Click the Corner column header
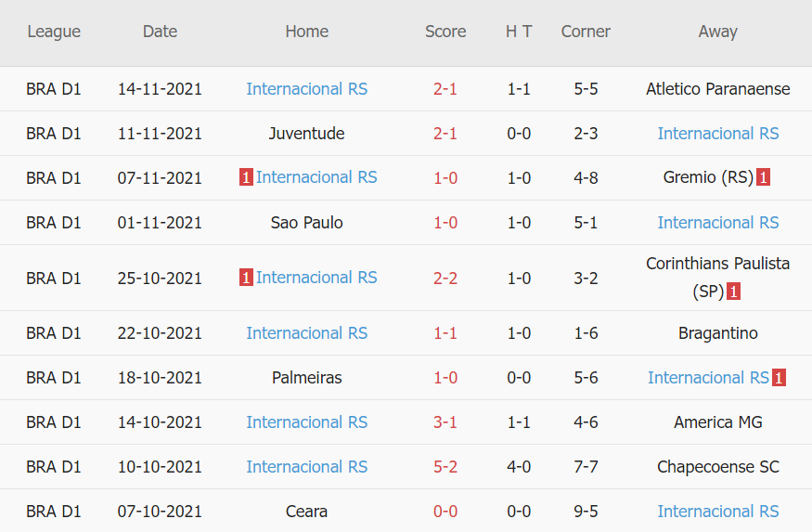The width and height of the screenshot is (812, 532). 586,32
